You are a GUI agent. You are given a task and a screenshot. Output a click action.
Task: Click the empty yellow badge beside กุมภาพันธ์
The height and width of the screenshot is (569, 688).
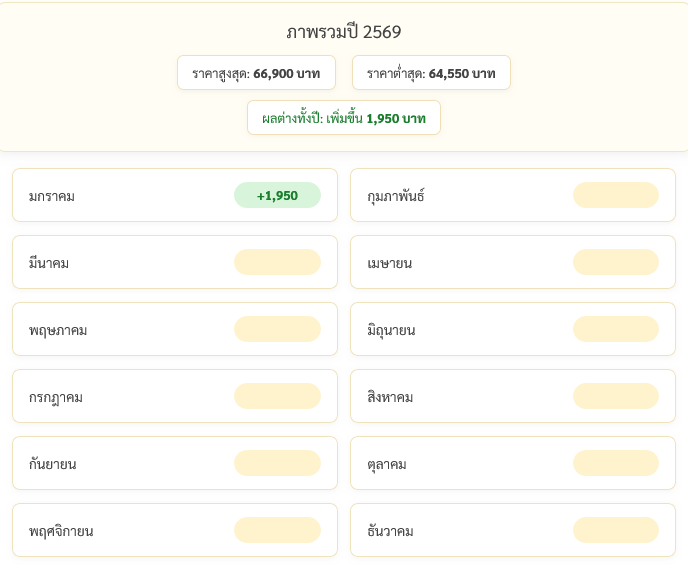615,195
